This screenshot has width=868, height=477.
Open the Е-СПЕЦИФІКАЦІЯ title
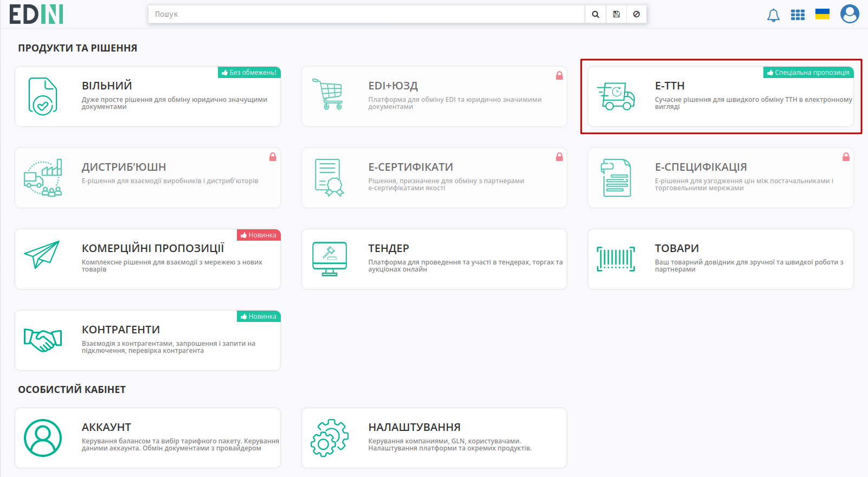click(x=701, y=167)
